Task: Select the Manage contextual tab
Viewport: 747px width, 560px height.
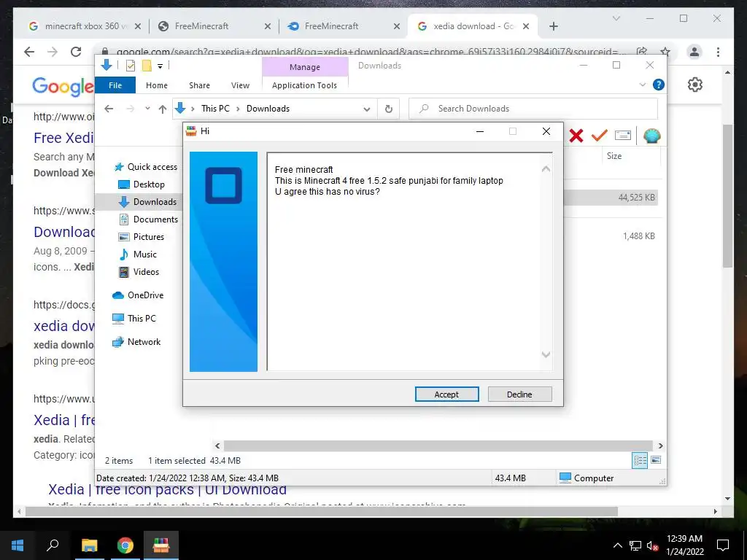Action: tap(305, 67)
